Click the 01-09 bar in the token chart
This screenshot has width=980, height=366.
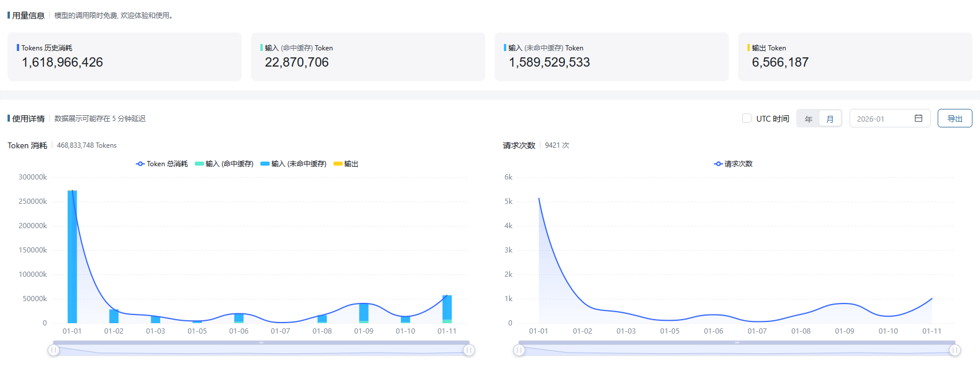[364, 313]
